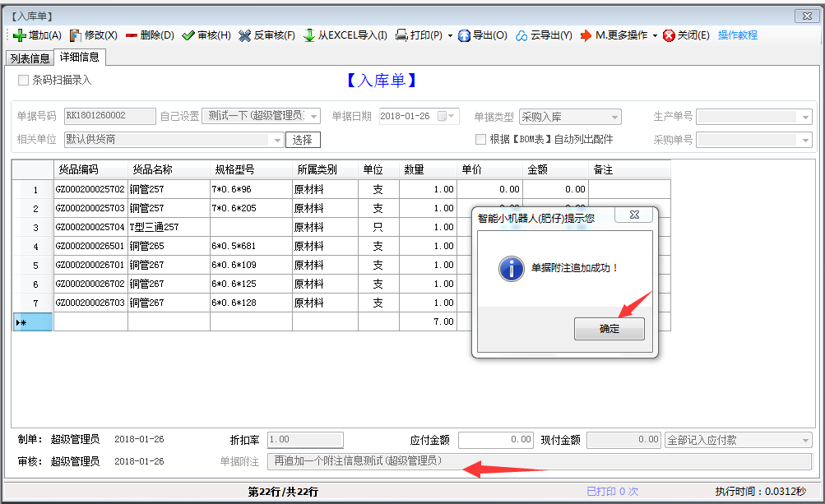This screenshot has width=825, height=504.
Task: Click the Cloud Export (云导出) icon
Action: (521, 35)
